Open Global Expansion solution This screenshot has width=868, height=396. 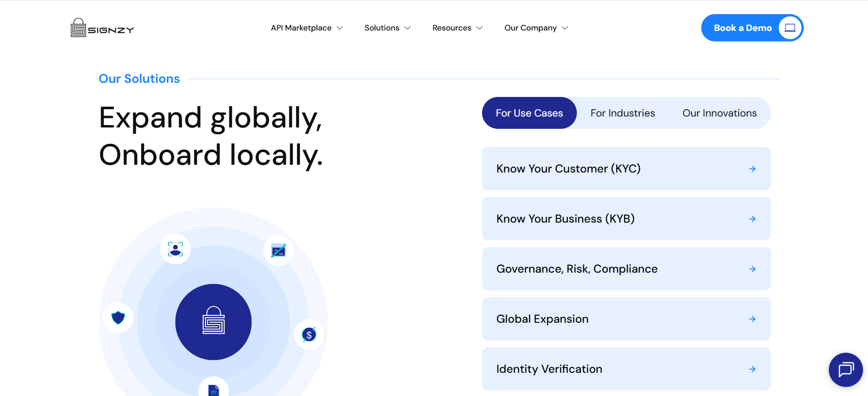(x=627, y=319)
